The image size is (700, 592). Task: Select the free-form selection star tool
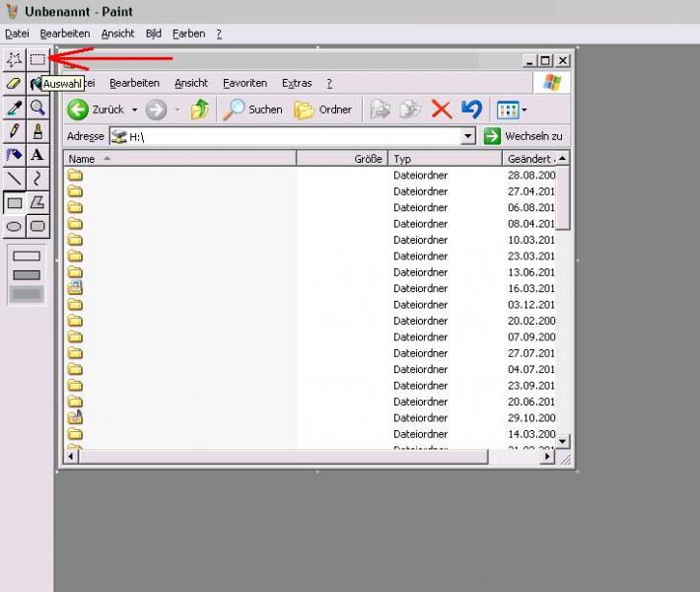click(x=14, y=59)
